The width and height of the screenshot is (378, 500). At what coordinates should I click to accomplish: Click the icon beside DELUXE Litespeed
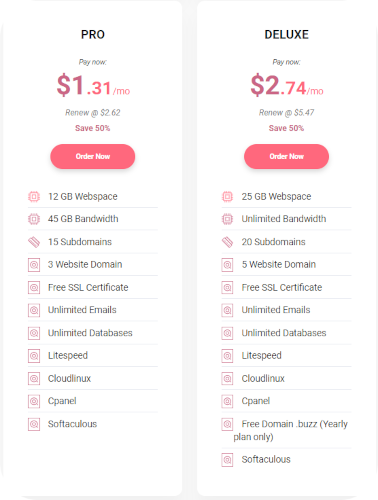tap(227, 356)
